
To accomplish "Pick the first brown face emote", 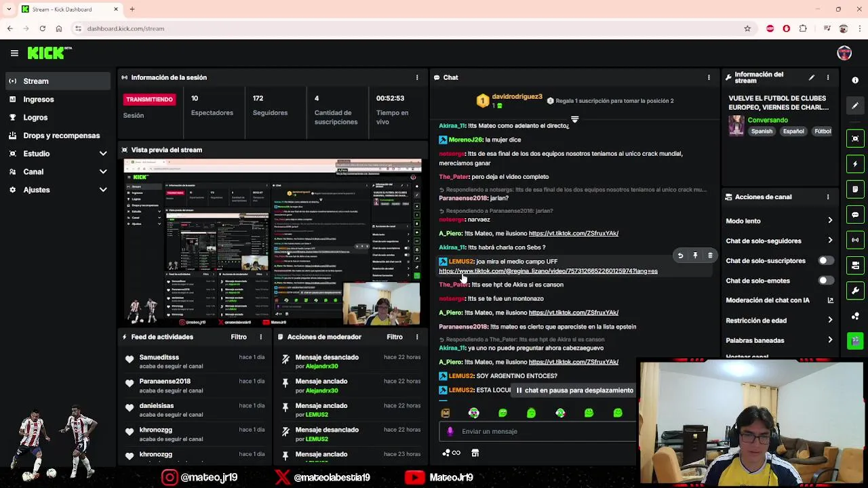I will [x=445, y=413].
